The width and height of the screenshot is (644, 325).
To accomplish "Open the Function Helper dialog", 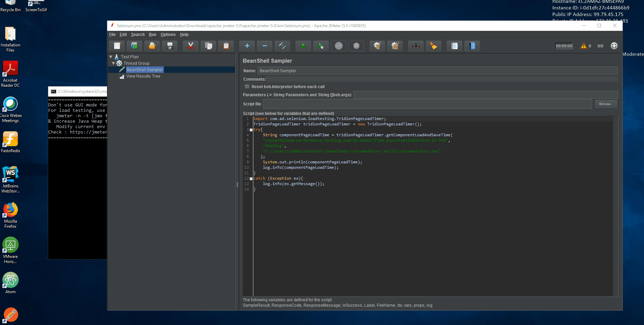I will coord(454,46).
